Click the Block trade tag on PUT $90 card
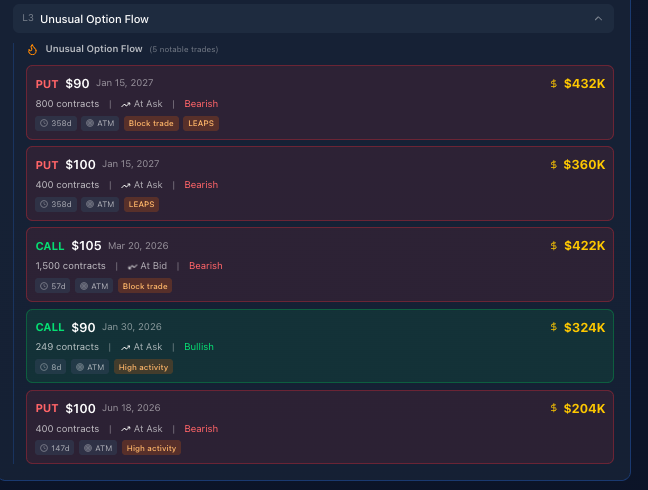 coord(150,124)
